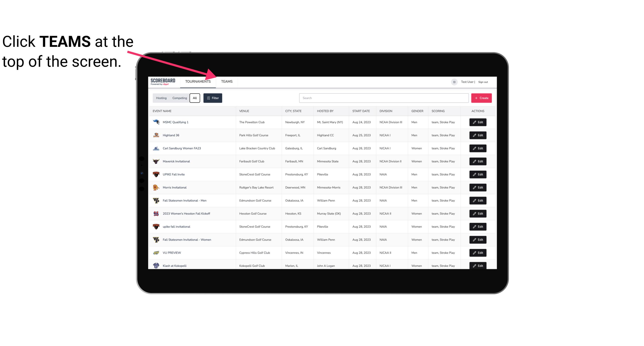
Task: Expand the START DATE column header
Action: click(361, 111)
